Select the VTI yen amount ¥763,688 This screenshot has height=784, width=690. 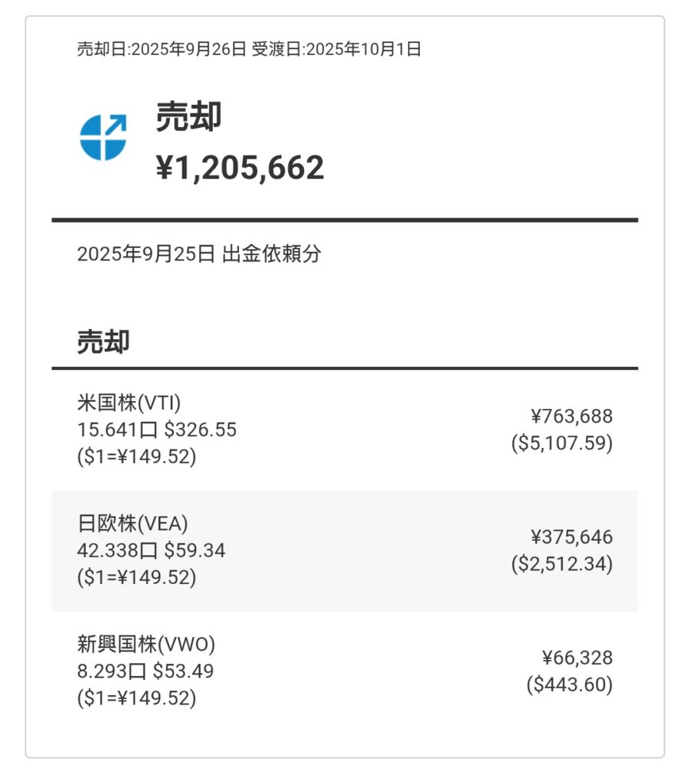571,416
